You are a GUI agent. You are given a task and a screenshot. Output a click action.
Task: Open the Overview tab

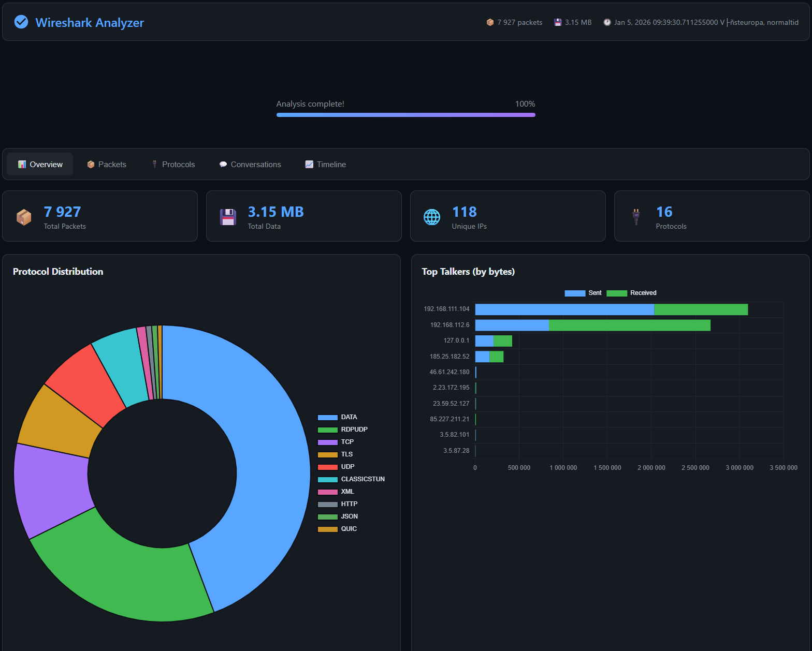pos(40,164)
